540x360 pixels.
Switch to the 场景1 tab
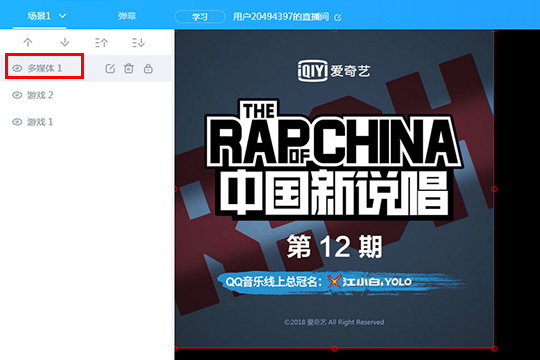pyautogui.click(x=39, y=16)
